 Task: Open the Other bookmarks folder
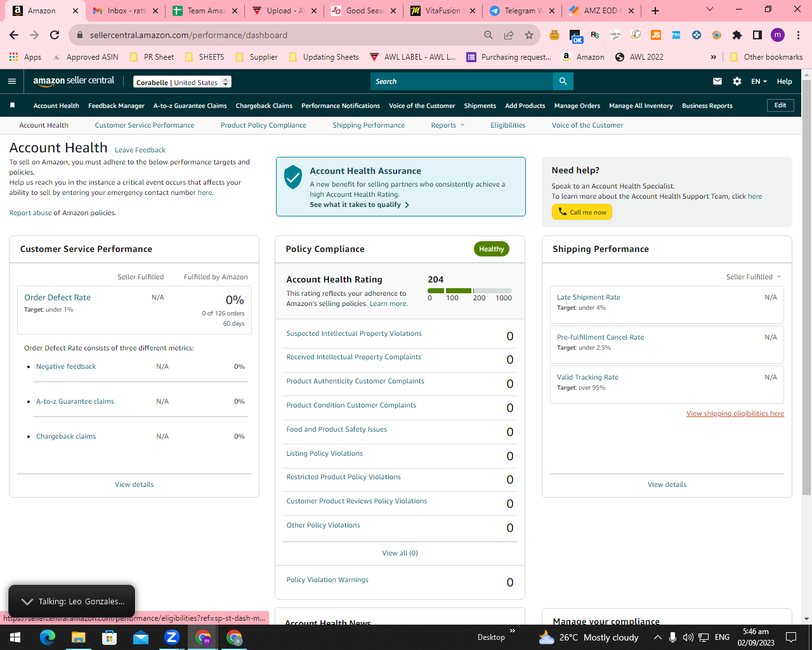(x=766, y=56)
